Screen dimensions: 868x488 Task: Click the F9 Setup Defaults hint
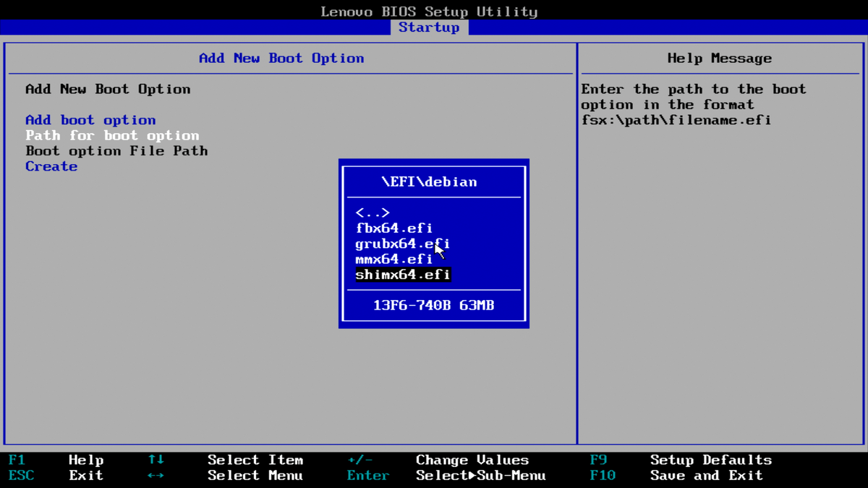[x=681, y=460]
